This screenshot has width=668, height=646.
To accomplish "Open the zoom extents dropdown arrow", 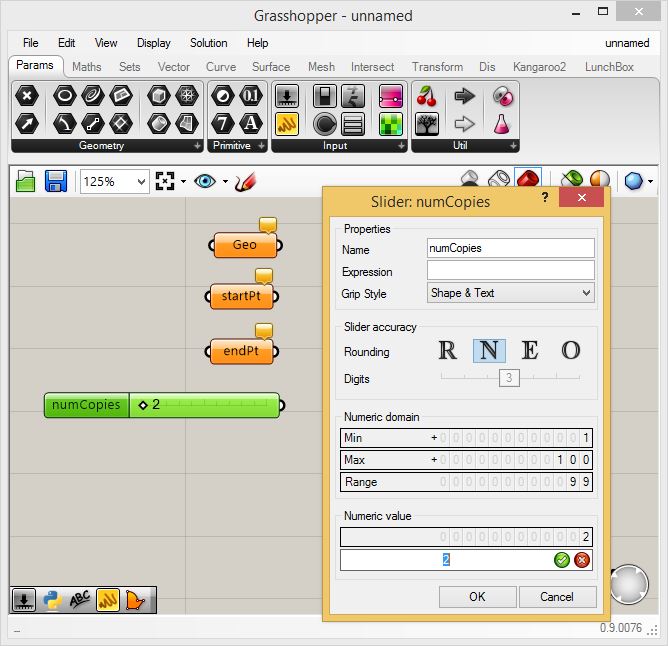I will [x=183, y=182].
